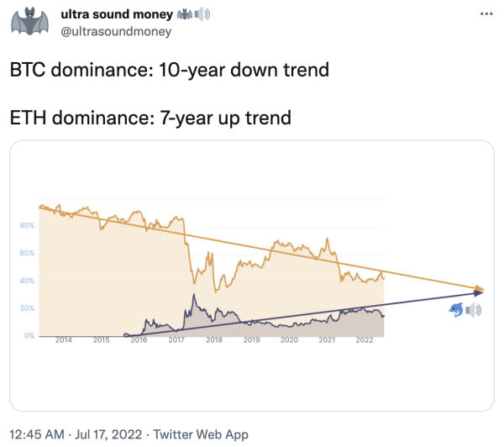Image resolution: width=504 pixels, height=447 pixels.
Task: Click the BTC dominance tweet text
Action: pos(170,70)
